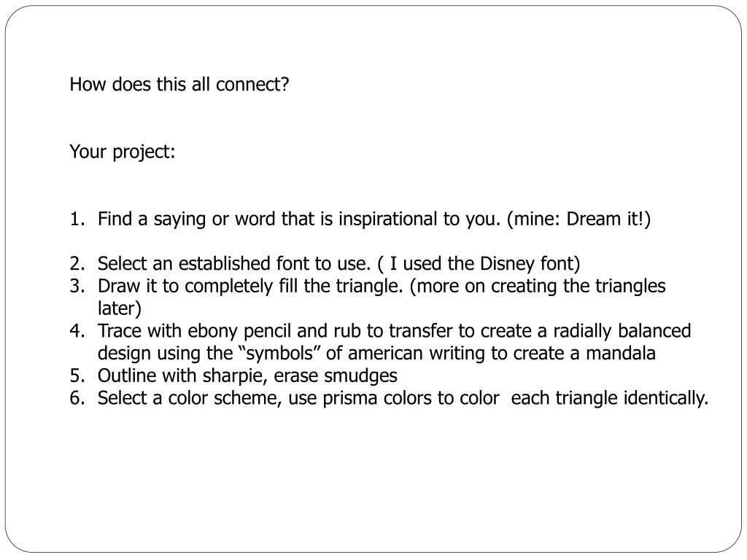Click the 'Your project:' line

click(123, 152)
